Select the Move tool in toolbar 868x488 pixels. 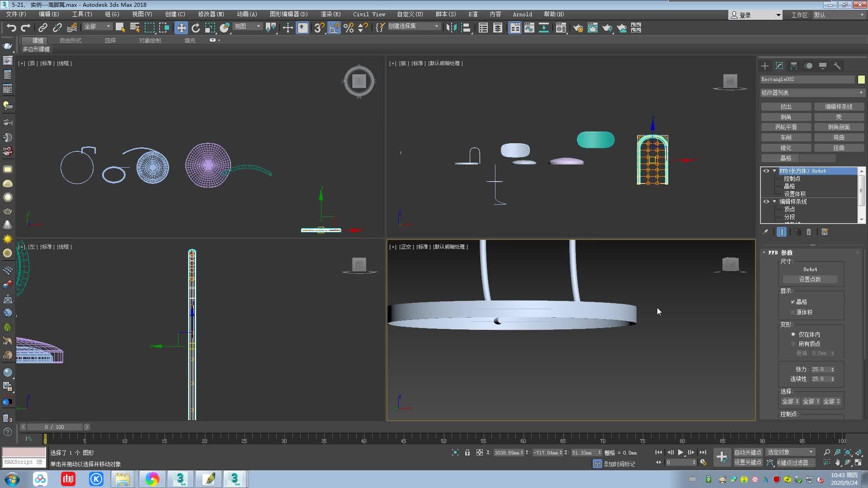181,28
